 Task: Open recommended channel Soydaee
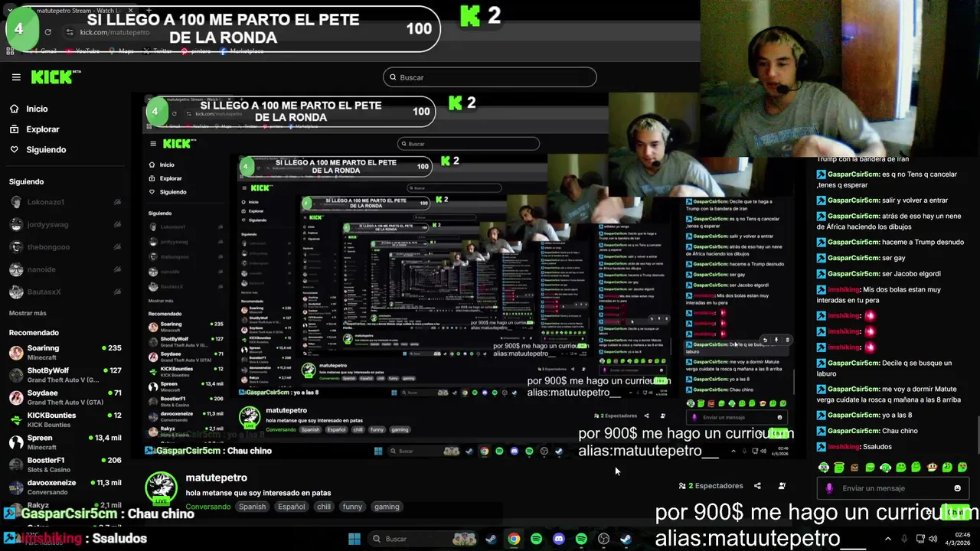[66, 397]
